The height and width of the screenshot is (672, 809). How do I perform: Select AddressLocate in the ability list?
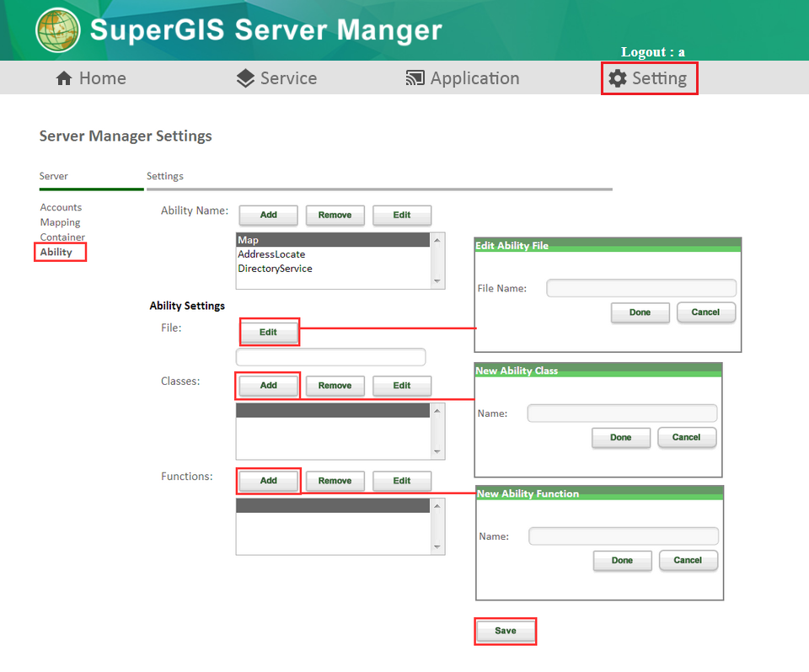[333, 254]
